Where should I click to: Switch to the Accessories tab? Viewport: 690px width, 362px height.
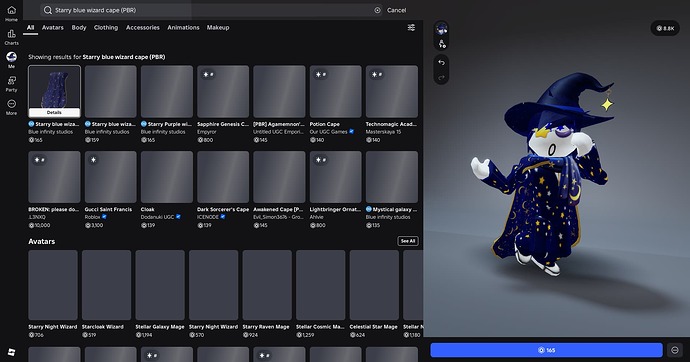[143, 27]
